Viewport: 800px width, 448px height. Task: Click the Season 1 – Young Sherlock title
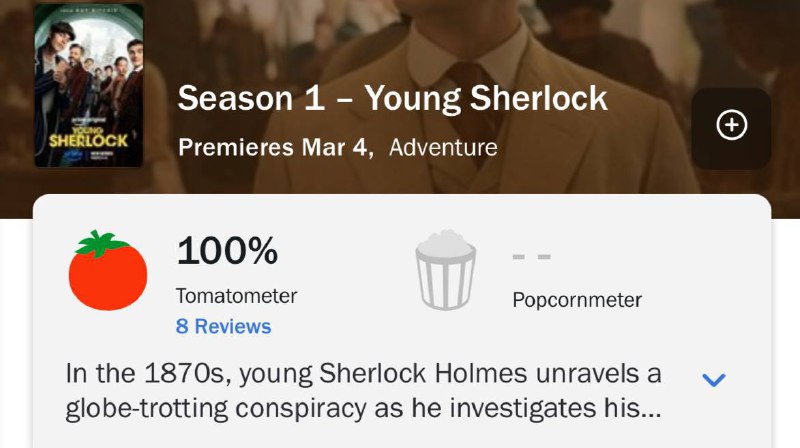tap(392, 98)
